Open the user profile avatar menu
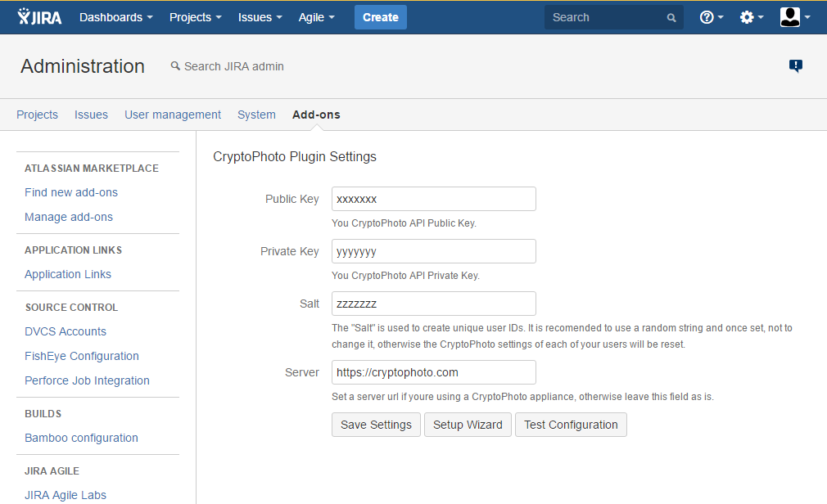This screenshot has width=827, height=504. (794, 17)
